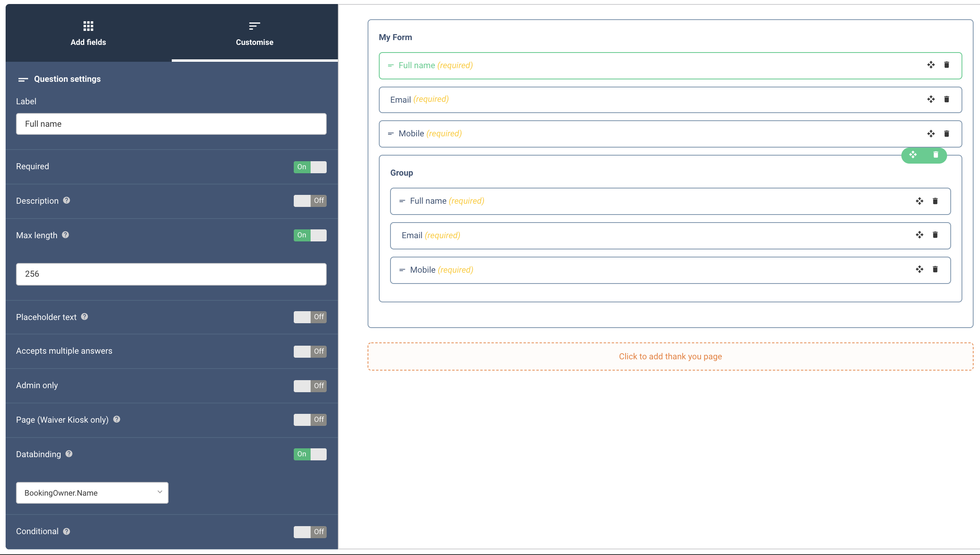Delete Full name field inside Group

click(935, 201)
